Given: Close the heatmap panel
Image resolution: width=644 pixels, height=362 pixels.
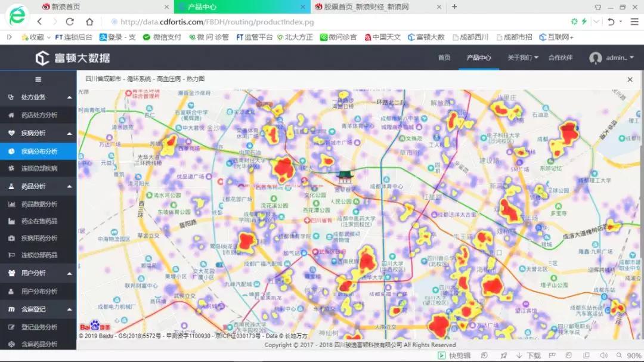Looking at the screenshot, I should click(630, 79).
